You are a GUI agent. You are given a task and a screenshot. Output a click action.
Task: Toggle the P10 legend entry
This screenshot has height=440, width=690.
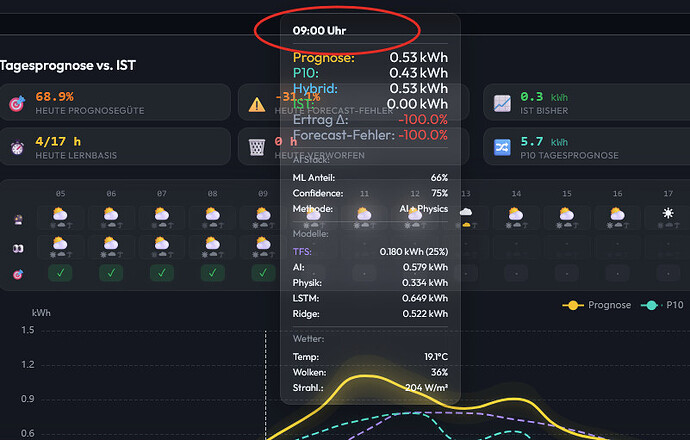pyautogui.click(x=662, y=305)
